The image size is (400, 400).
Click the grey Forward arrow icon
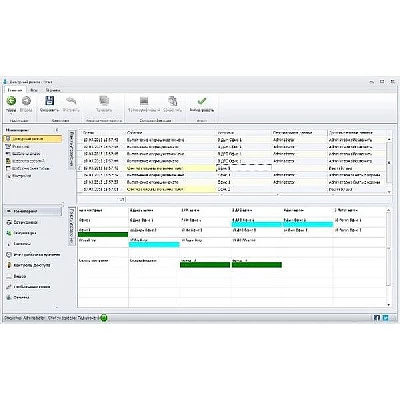pos(26,101)
